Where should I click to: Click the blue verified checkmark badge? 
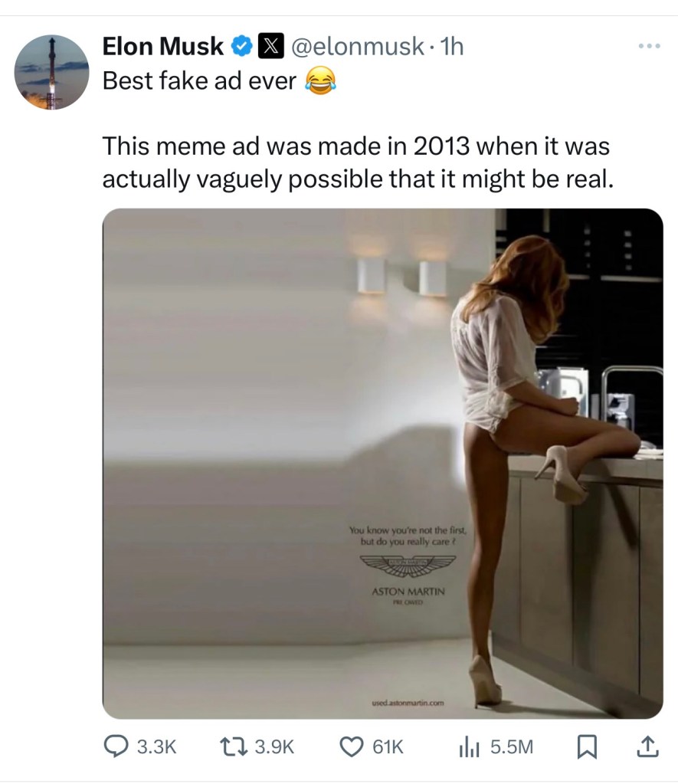(x=241, y=46)
